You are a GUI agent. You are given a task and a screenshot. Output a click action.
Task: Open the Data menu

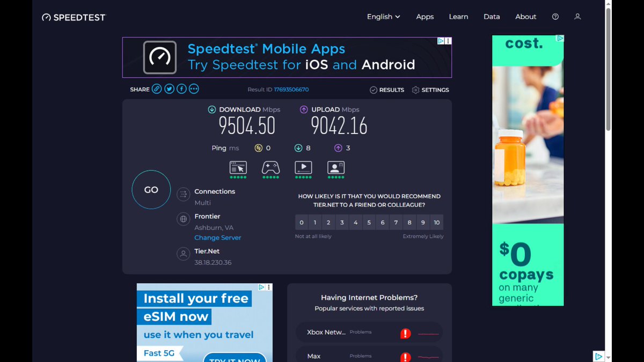(492, 17)
